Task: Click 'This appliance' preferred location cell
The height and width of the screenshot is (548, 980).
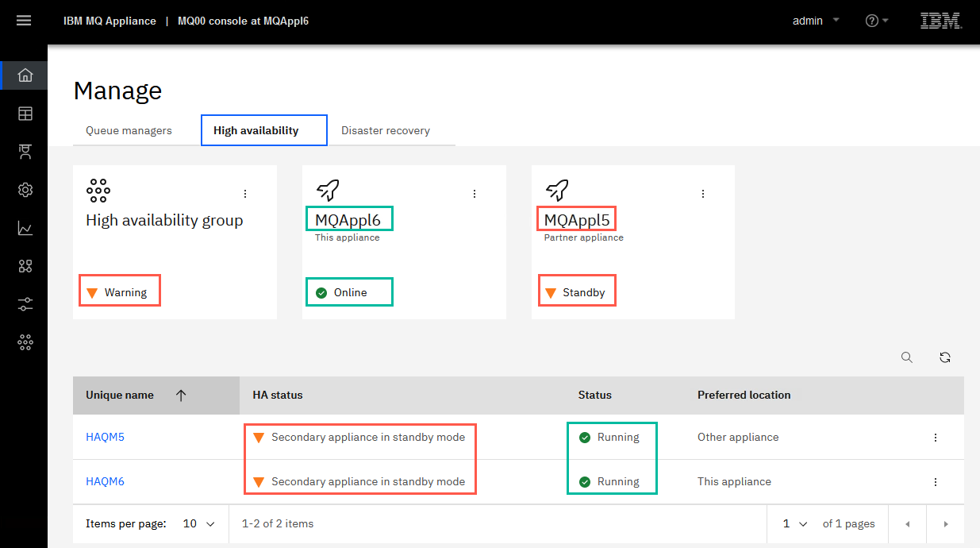Action: (x=734, y=481)
